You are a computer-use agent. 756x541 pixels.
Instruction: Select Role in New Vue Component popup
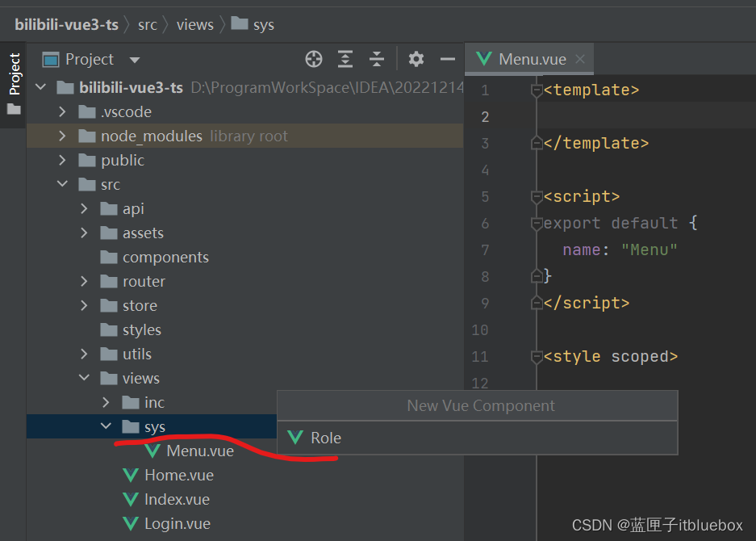pos(326,438)
